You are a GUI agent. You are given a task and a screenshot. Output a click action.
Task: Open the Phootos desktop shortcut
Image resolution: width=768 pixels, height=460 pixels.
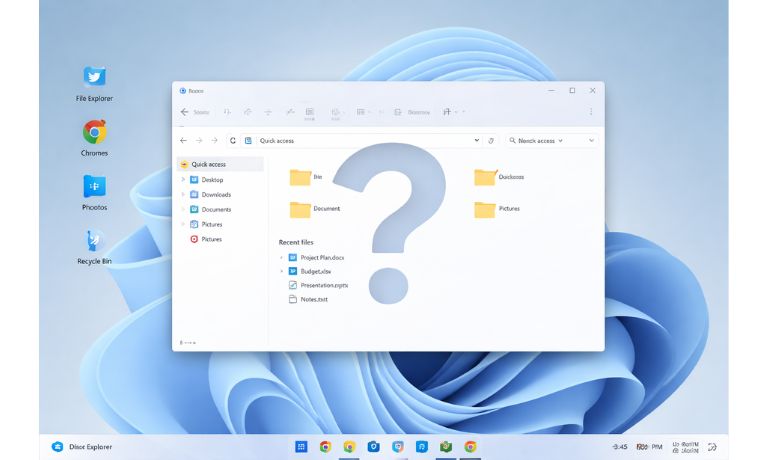pos(94,192)
